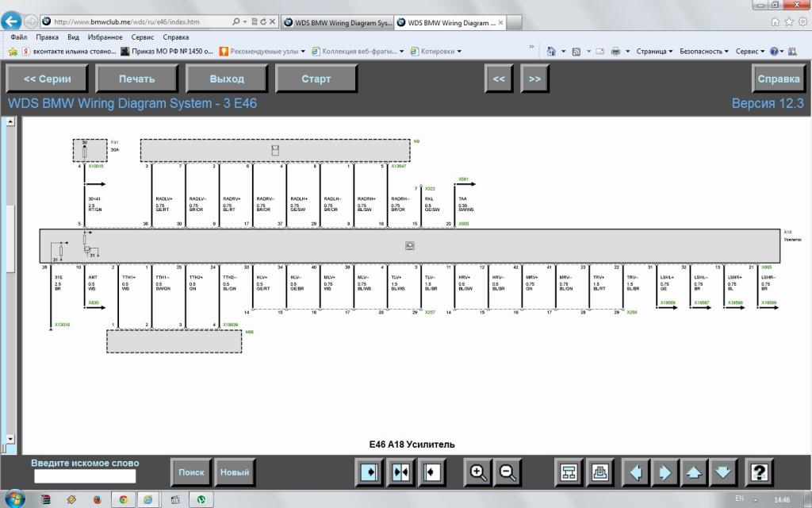Expand the favorites bar overflow chevron

(531, 47)
